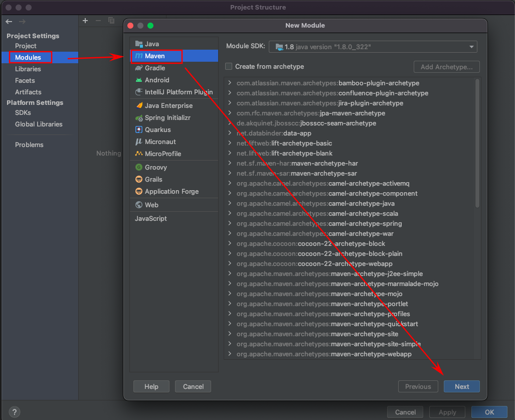Select maven-archetype-quickstart archetype

click(x=327, y=324)
